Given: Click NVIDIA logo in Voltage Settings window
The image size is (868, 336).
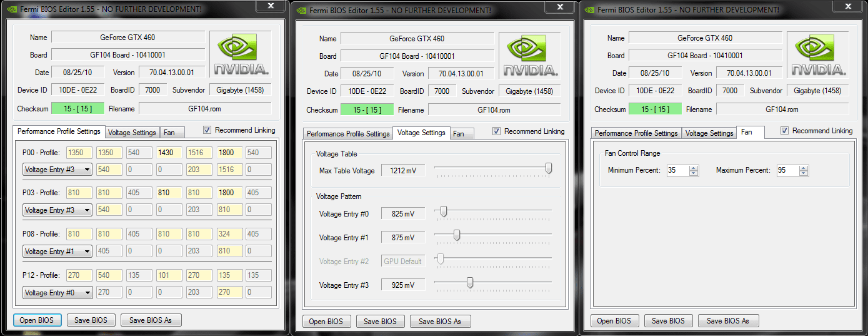Looking at the screenshot, I should pos(530,55).
